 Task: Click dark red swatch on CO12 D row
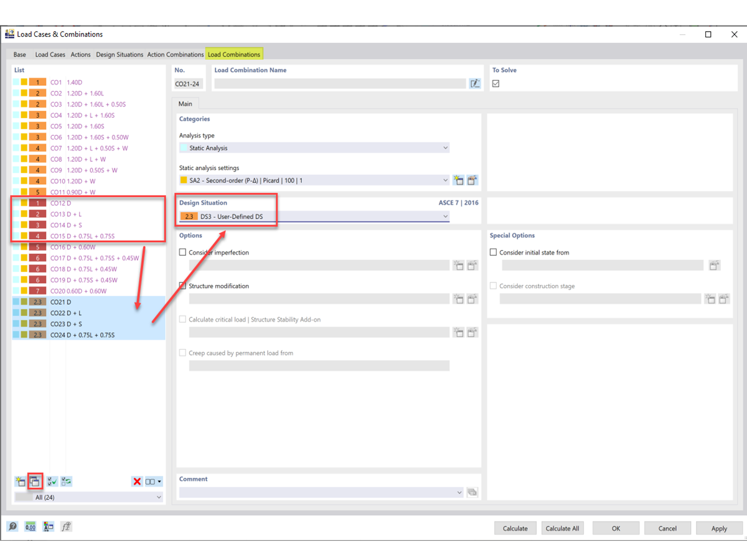[37, 203]
